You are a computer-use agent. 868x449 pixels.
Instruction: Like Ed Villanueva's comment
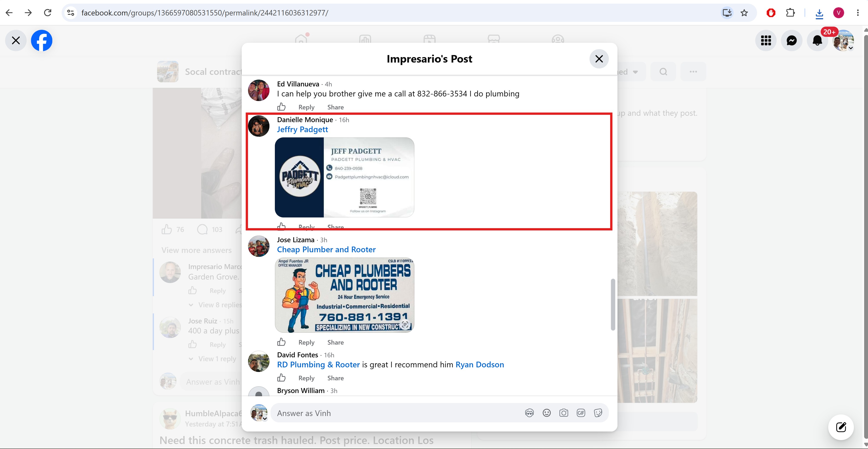coord(281,107)
